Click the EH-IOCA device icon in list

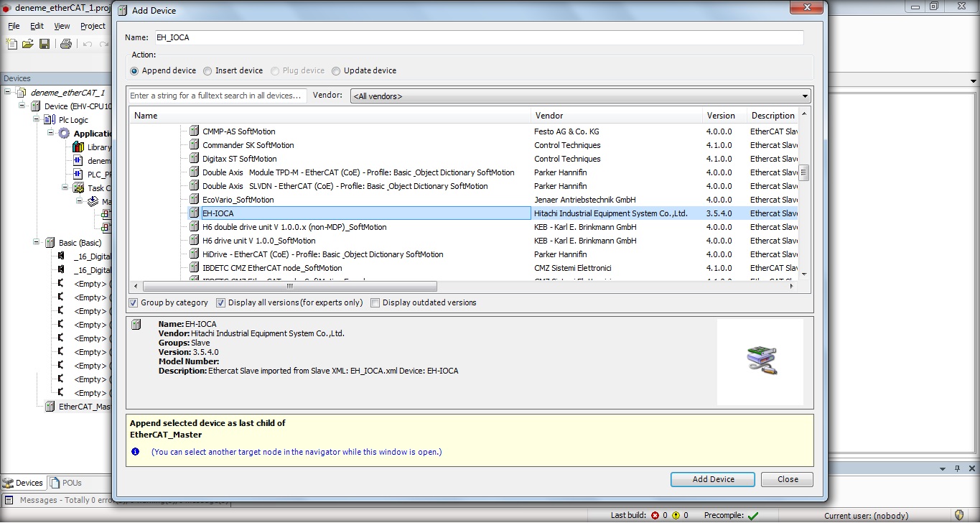click(194, 213)
